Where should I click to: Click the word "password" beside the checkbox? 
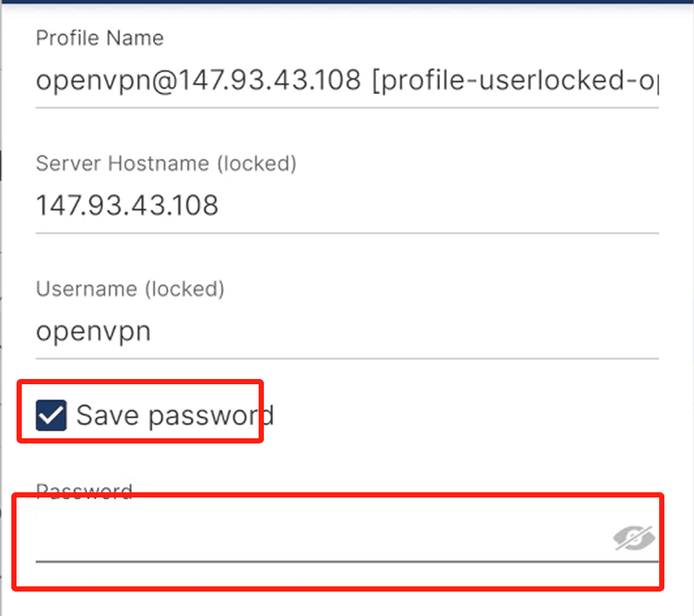tap(211, 416)
